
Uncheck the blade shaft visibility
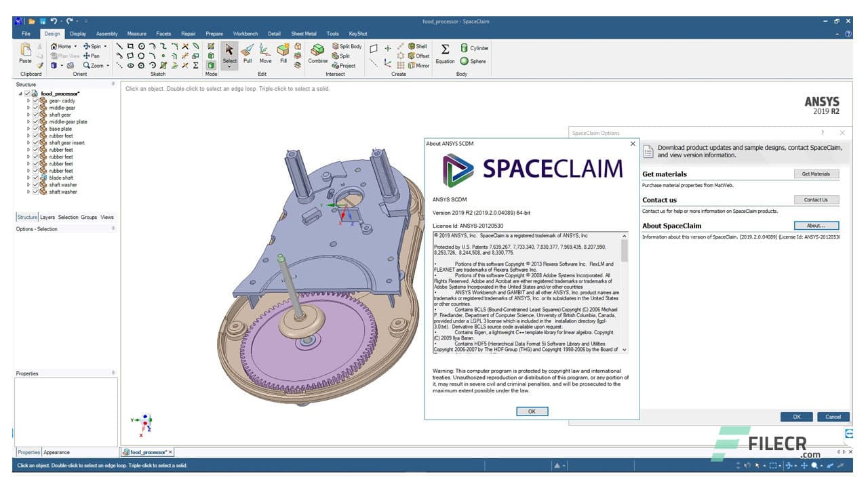35,178
